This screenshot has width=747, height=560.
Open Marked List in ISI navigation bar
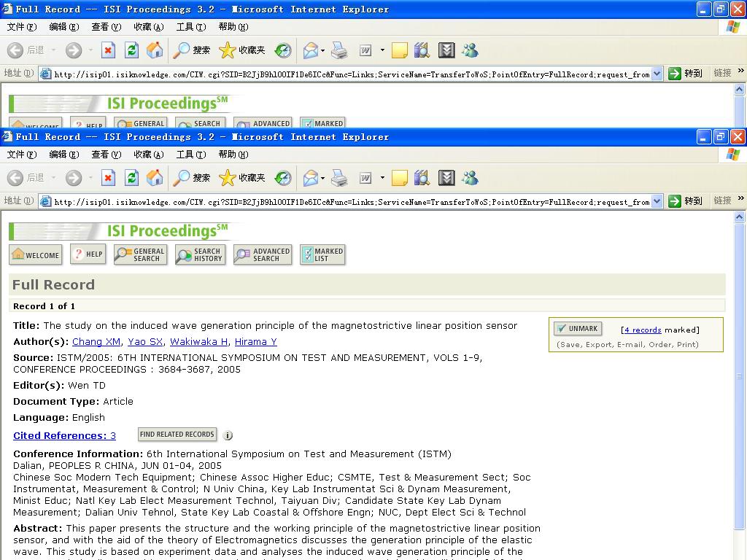point(322,254)
